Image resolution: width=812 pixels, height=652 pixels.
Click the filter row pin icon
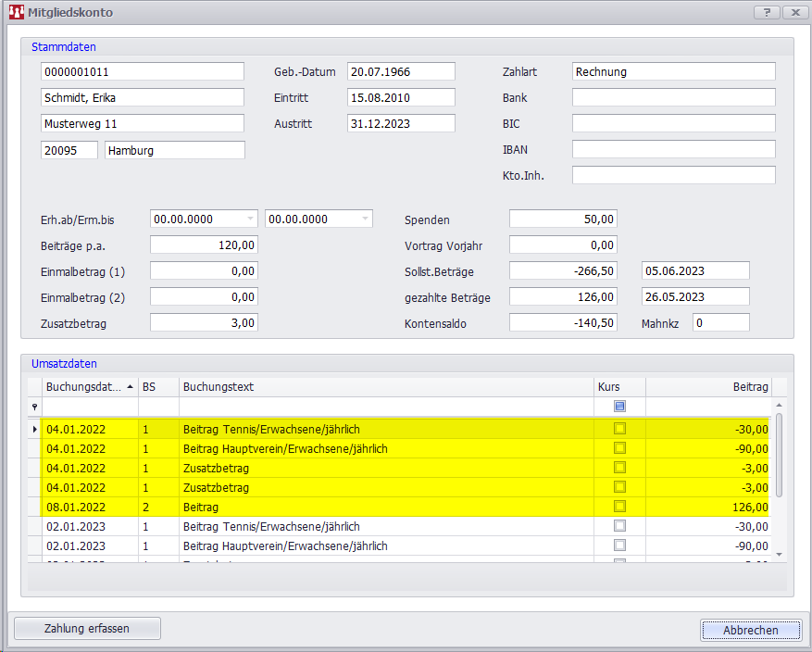(35, 407)
